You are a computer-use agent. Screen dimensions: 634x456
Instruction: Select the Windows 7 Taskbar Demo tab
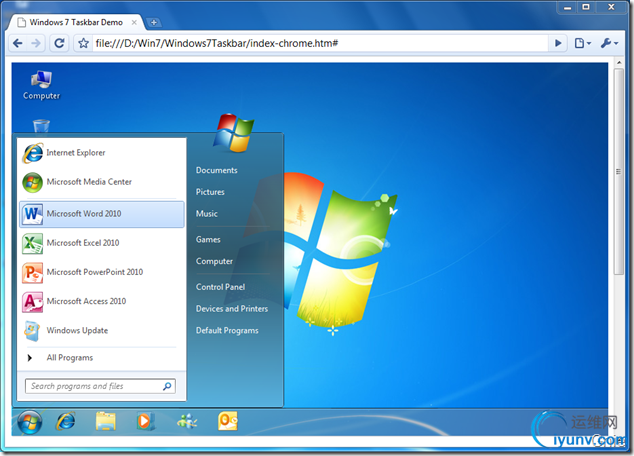point(76,22)
